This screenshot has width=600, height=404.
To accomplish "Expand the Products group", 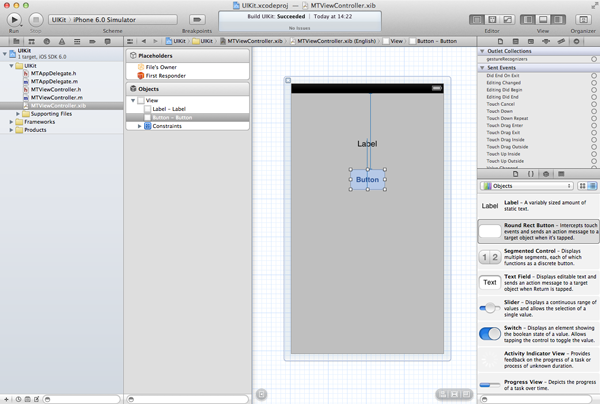I will [x=11, y=130].
